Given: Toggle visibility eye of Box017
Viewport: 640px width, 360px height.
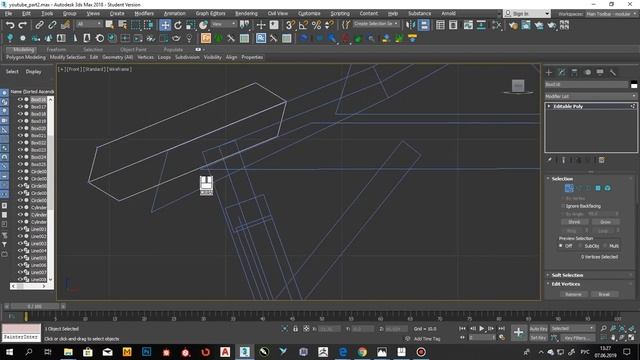Looking at the screenshot, I should pyautogui.click(x=20, y=107).
